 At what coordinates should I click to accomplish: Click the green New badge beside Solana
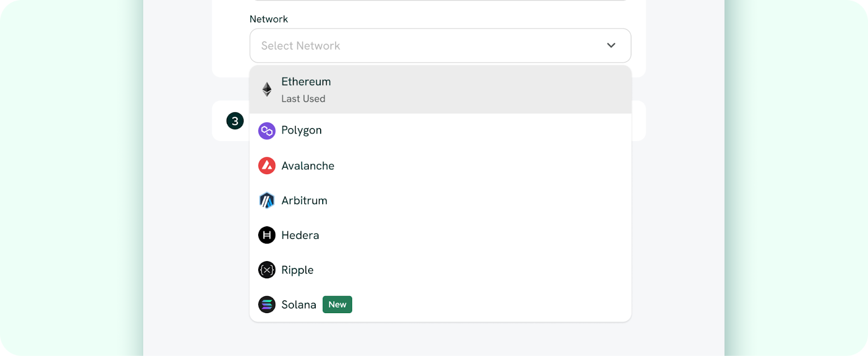337,304
